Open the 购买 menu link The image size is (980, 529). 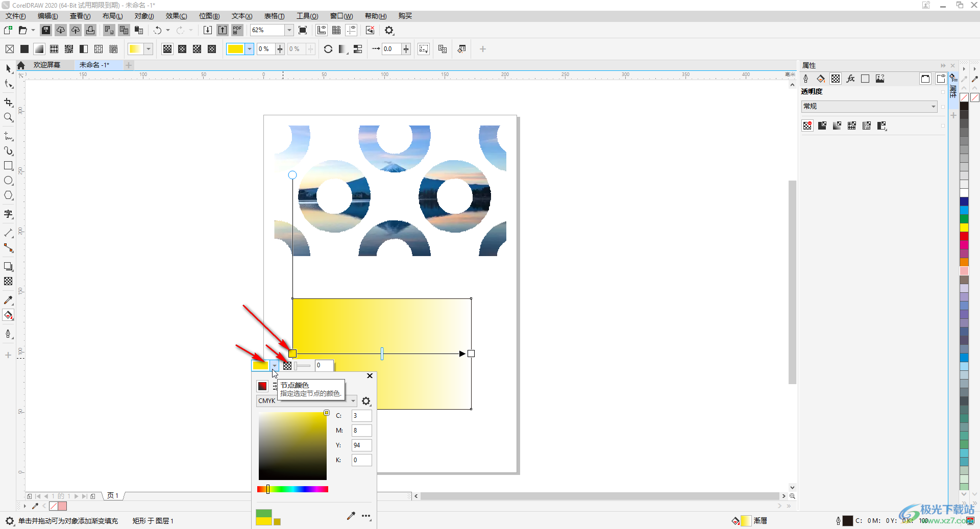pos(405,16)
